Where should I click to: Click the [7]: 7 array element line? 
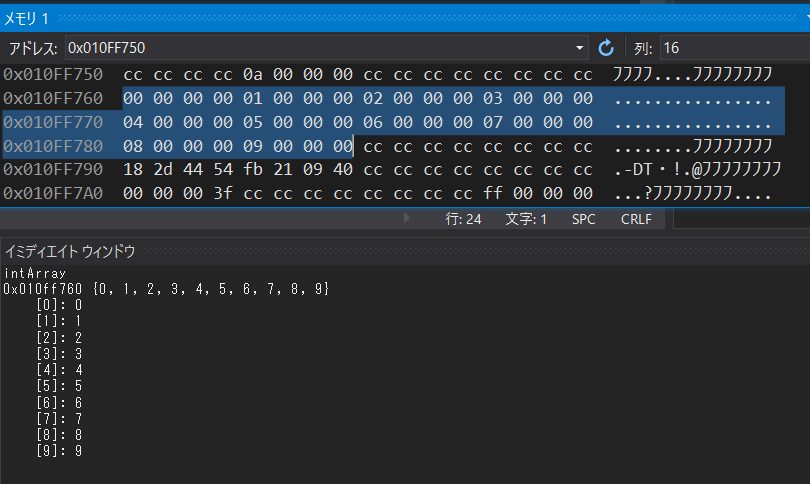[x=59, y=418]
